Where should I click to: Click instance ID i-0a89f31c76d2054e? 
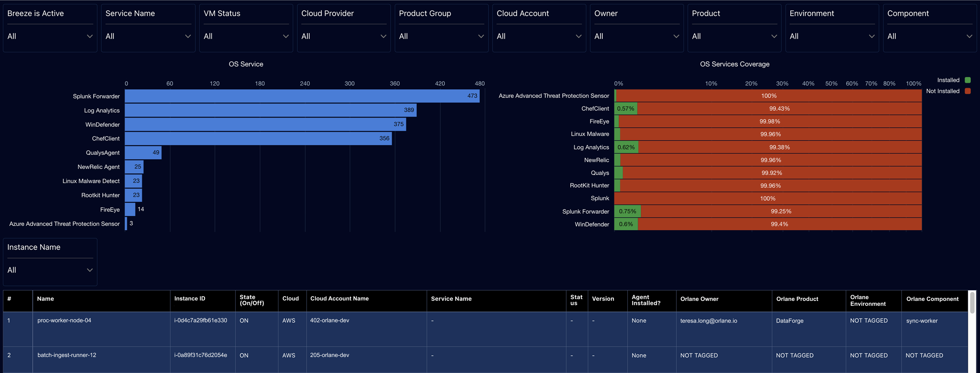pos(200,355)
